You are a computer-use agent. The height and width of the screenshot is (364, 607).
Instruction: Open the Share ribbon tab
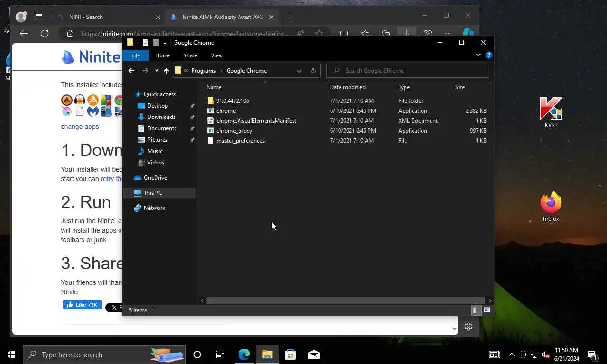(190, 55)
